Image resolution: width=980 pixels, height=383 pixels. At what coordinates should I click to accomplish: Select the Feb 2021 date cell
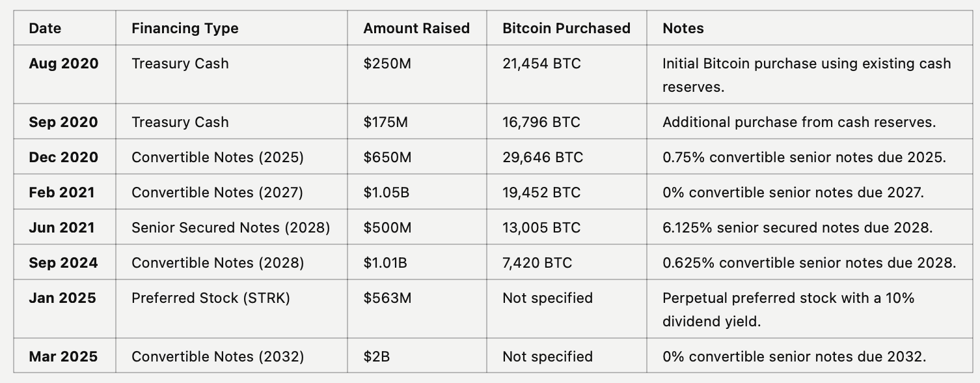[x=62, y=193]
